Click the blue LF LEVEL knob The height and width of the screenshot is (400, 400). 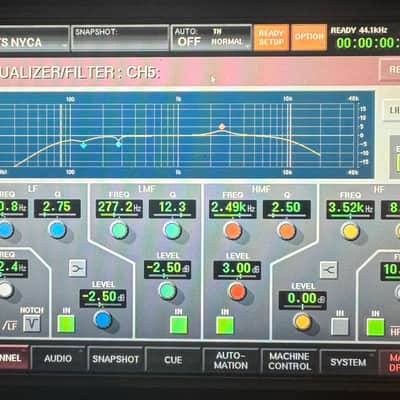click(x=103, y=320)
